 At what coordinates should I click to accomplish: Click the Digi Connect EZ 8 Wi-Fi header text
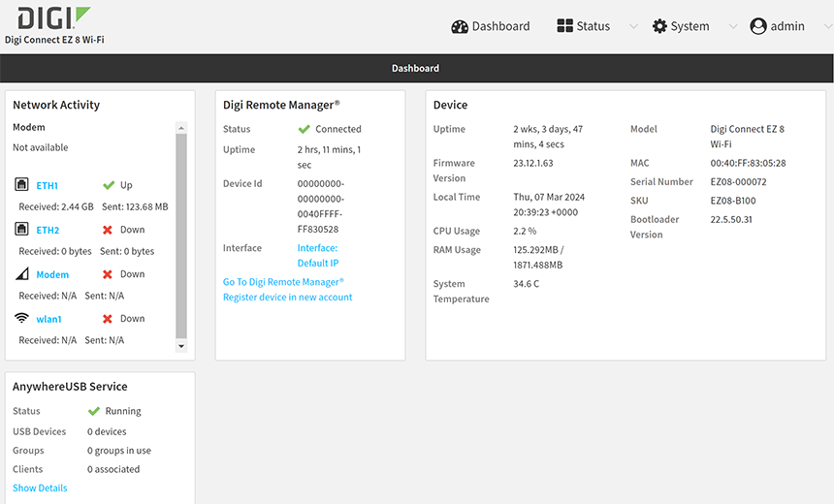coord(54,40)
